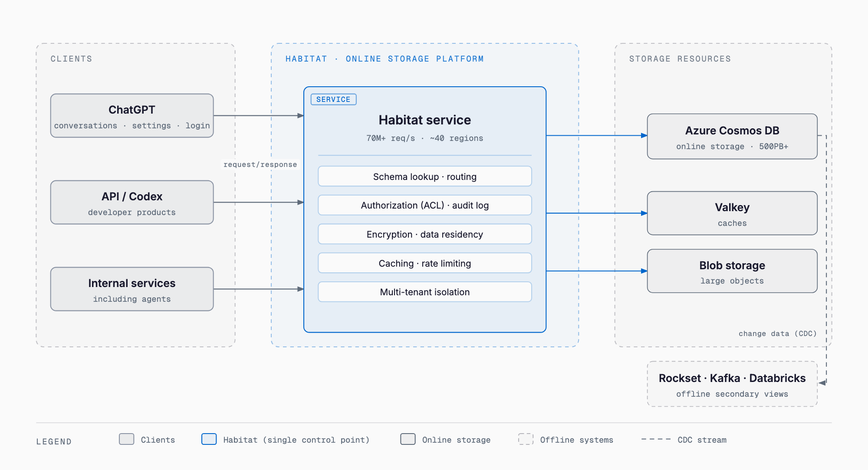Click the Online storage legend swatch
The image size is (868, 470).
coord(408,439)
